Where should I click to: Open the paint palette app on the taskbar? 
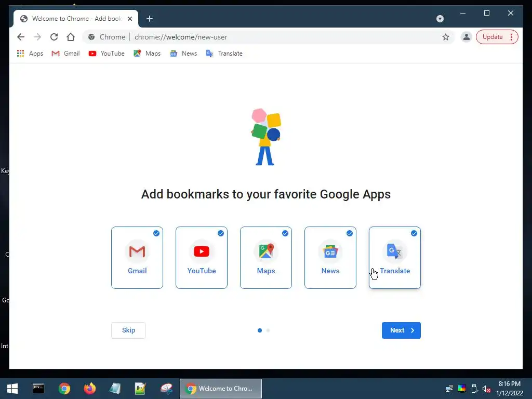click(167, 389)
